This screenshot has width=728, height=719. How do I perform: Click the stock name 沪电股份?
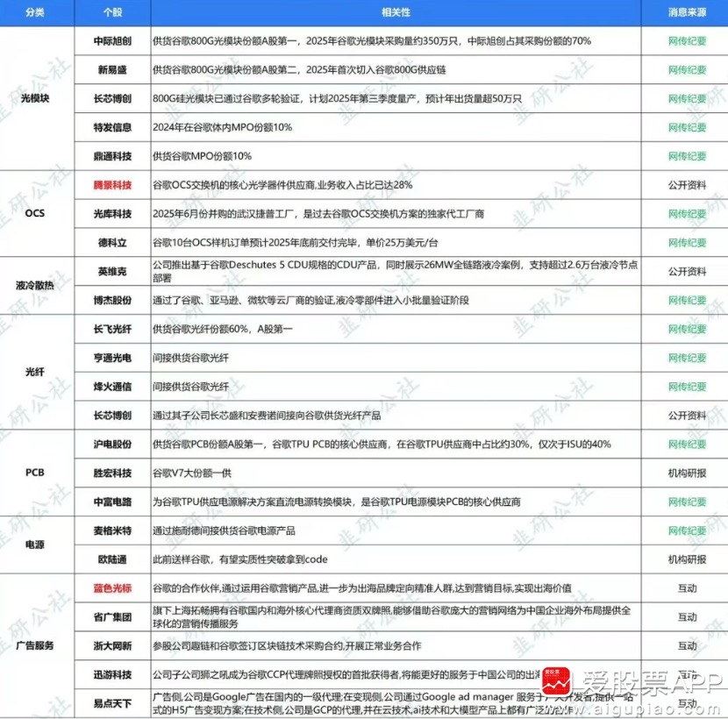point(112,444)
